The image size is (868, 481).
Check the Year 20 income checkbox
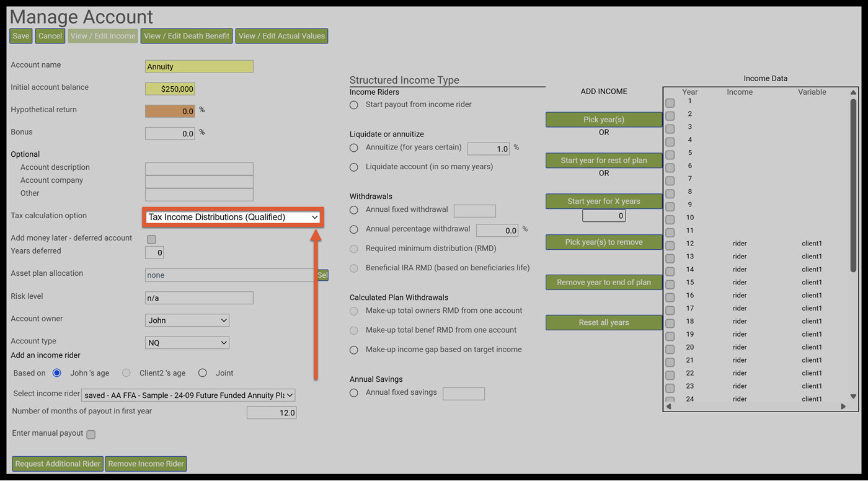tap(670, 349)
